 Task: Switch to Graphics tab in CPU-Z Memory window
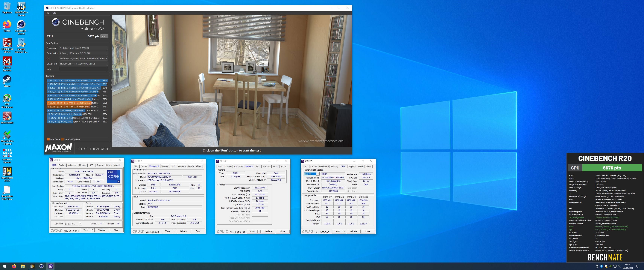[x=266, y=166]
